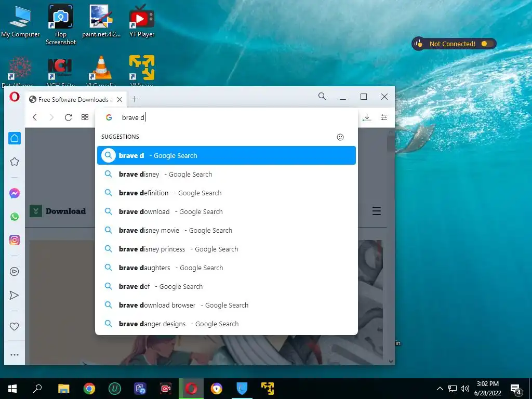Click Opera icon in taskbar
532x399 pixels.
191,389
